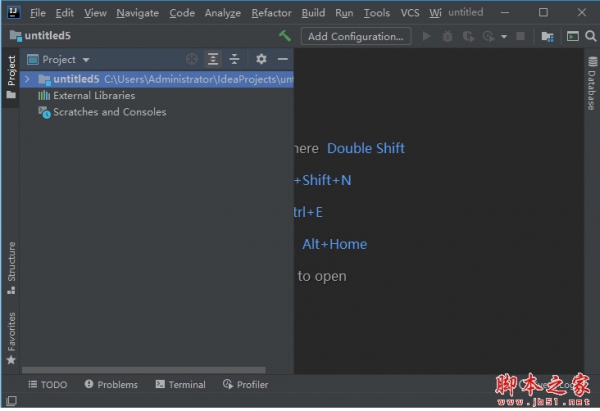Open the run options dropdown arrow
Screen dimensions: 600x411
(x=504, y=37)
